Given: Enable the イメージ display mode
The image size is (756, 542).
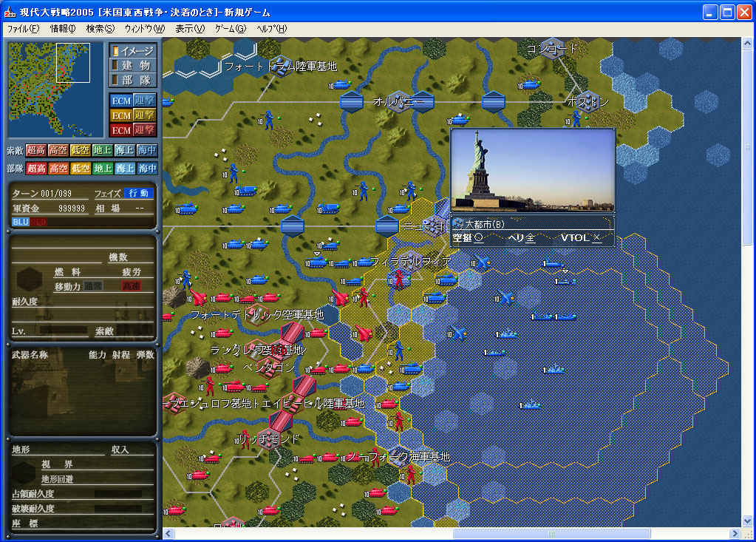Looking at the screenshot, I should [132, 51].
